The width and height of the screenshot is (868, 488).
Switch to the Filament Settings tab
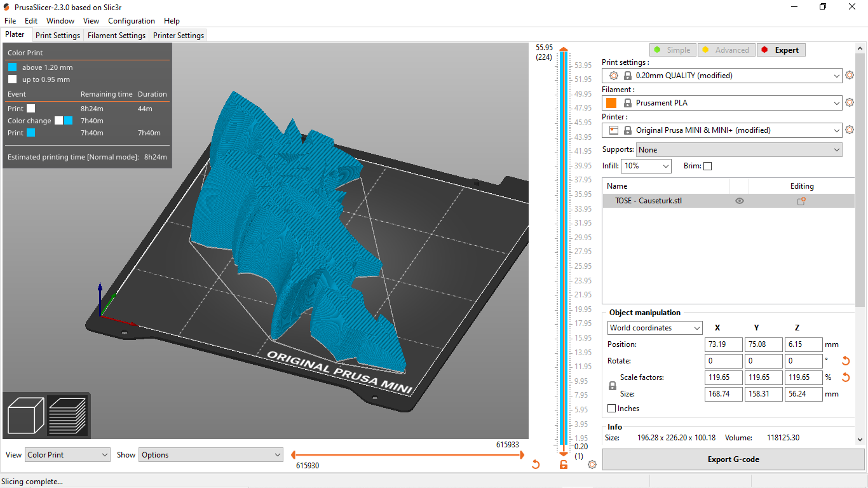click(x=116, y=36)
